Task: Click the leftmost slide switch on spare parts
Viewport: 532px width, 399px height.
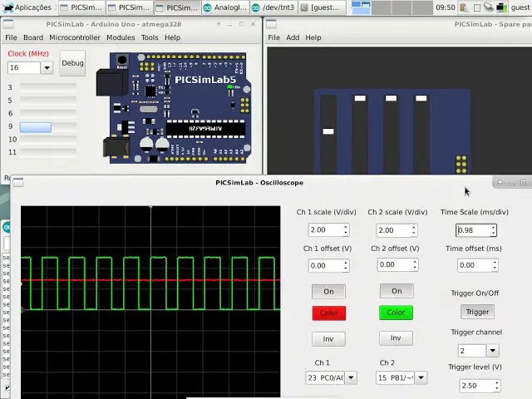Action: [x=328, y=131]
